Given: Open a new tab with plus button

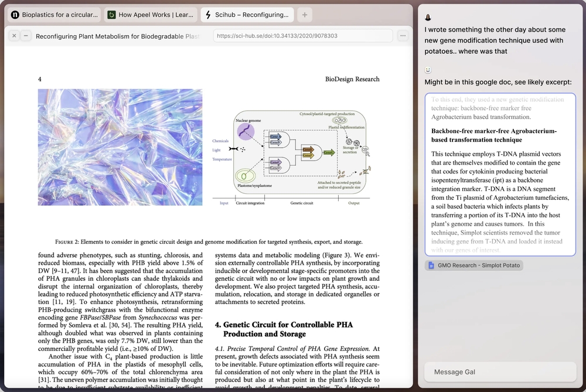Looking at the screenshot, I should [305, 15].
